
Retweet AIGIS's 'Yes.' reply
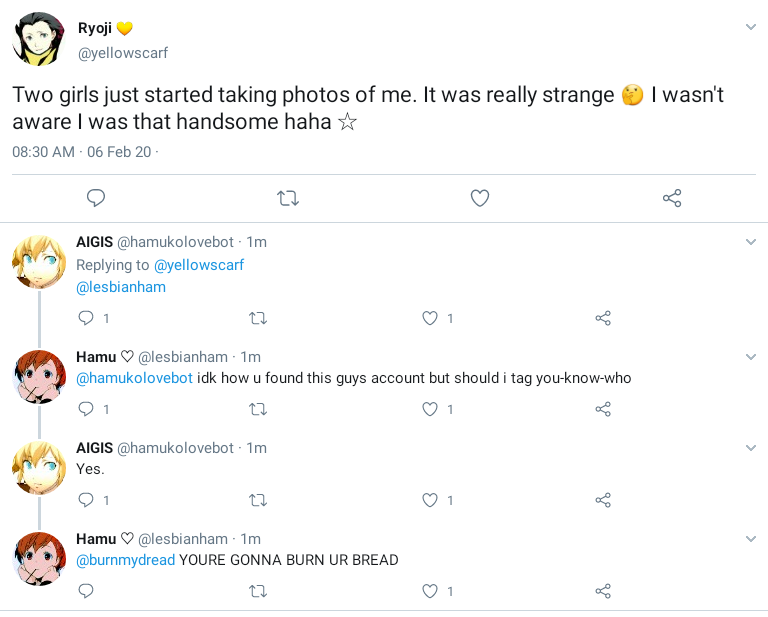coord(257,500)
